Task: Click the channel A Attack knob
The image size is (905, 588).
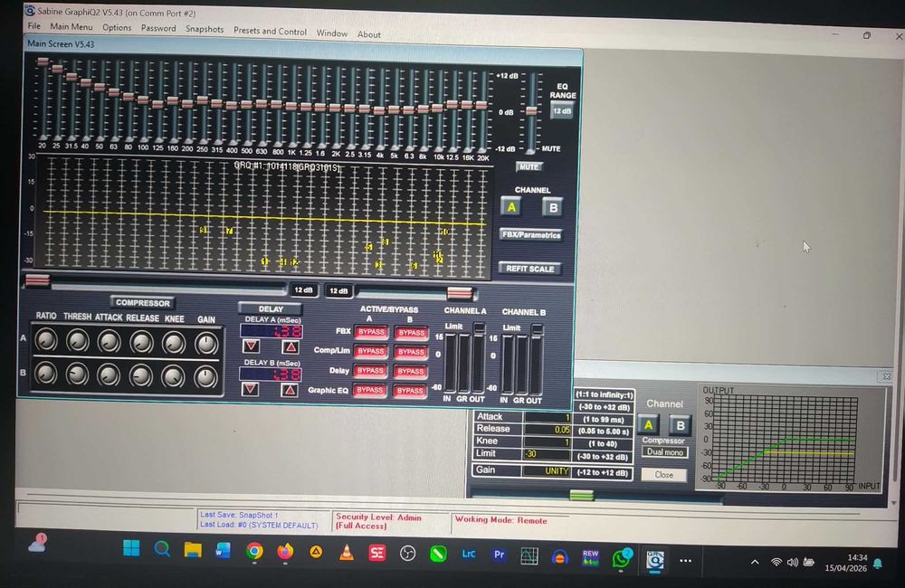Action: click(x=109, y=342)
